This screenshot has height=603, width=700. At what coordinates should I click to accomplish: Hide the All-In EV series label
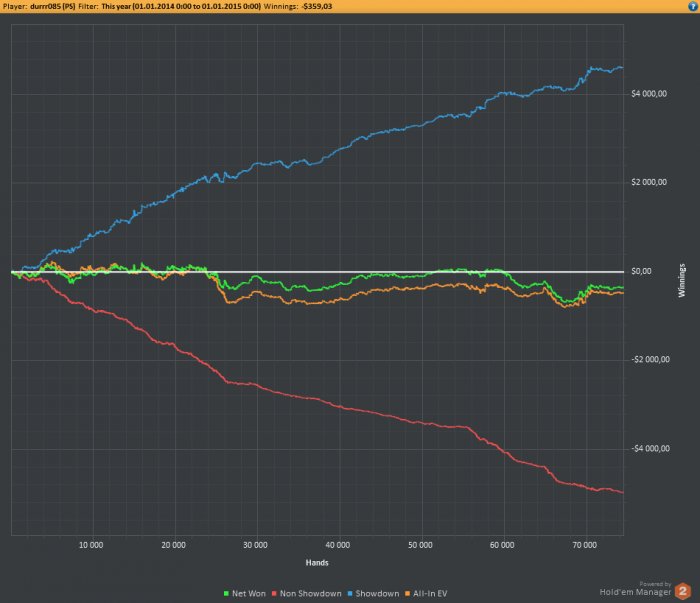click(x=430, y=594)
